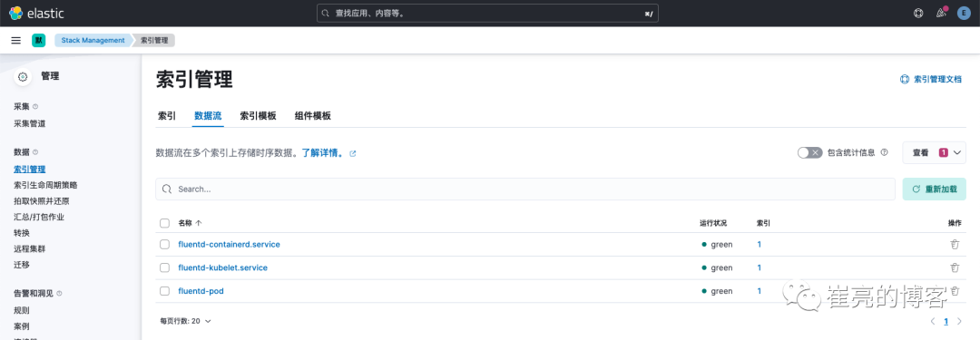Open 采集管道 in the sidebar
This screenshot has width=980, height=340.
(29, 123)
